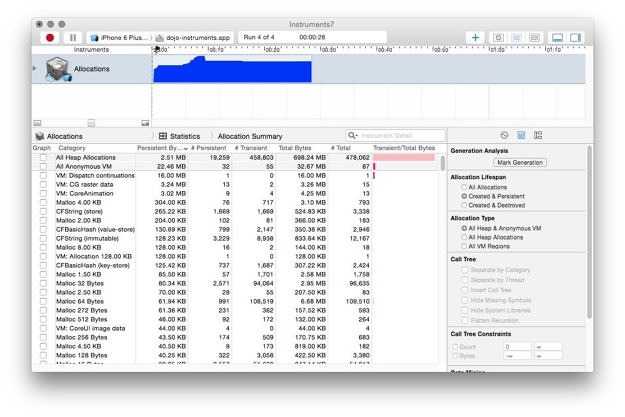Toggle the bottom detail pane view button

556,37
